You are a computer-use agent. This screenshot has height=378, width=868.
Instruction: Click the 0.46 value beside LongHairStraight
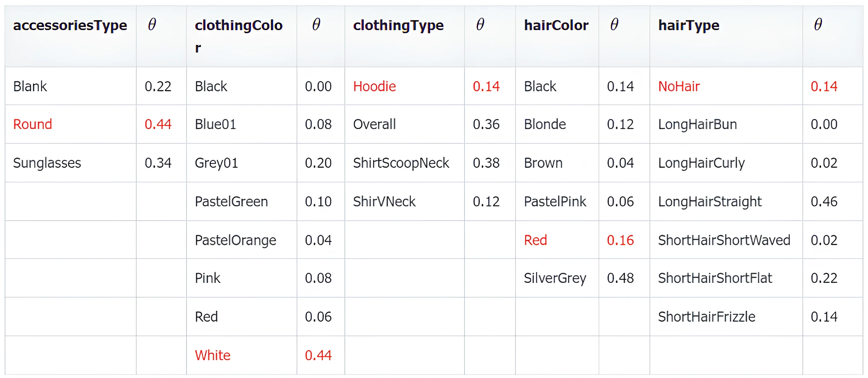[824, 201]
